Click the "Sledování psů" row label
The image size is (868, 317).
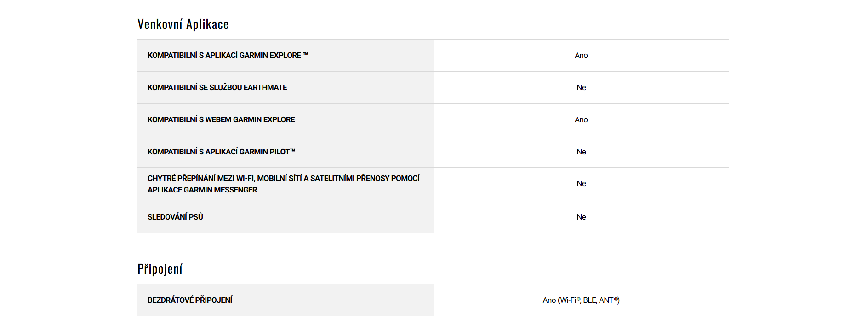pyautogui.click(x=175, y=217)
